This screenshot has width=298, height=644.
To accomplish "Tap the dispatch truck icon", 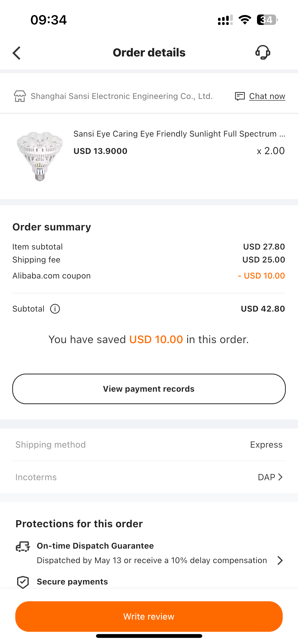I will coord(23,546).
